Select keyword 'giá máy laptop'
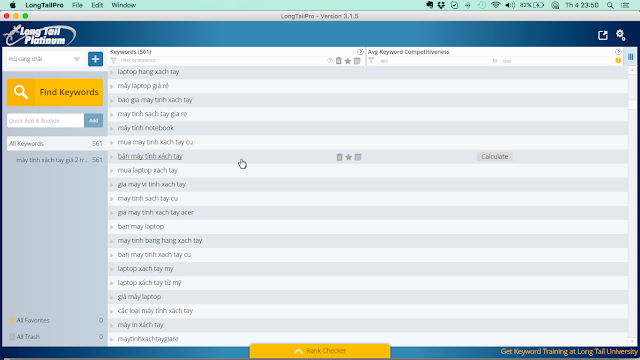640x360 pixels. point(139,297)
